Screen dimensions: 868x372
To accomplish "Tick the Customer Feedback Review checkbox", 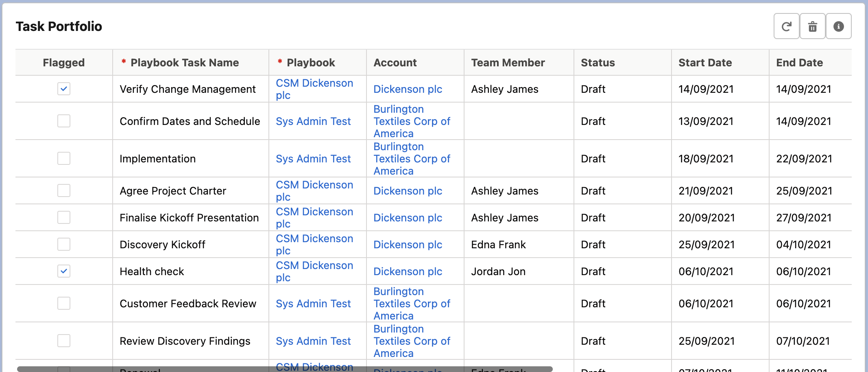I will [64, 303].
